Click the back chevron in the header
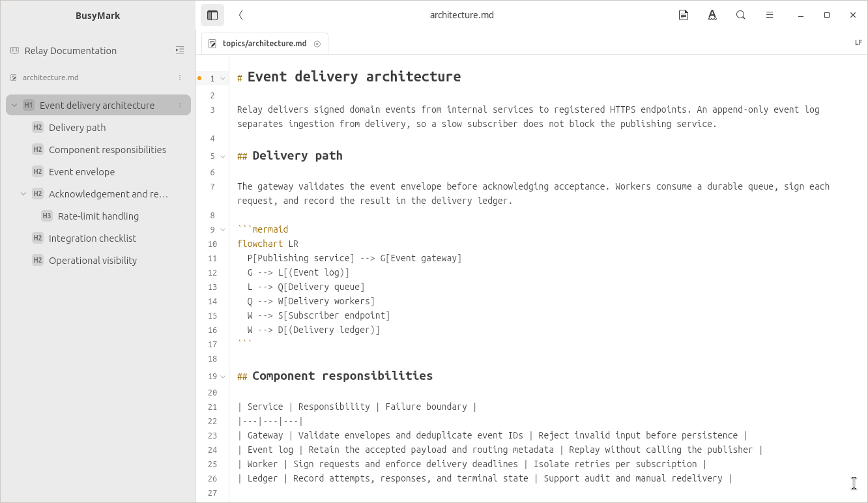The width and height of the screenshot is (868, 503). (x=240, y=15)
